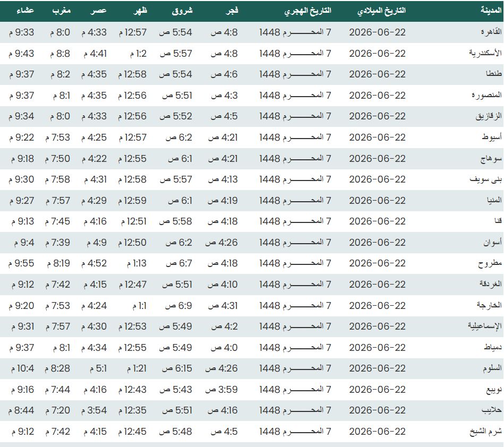Click مطروح Isha time 9:55 م
This screenshot has height=447, width=504.
point(21,263)
